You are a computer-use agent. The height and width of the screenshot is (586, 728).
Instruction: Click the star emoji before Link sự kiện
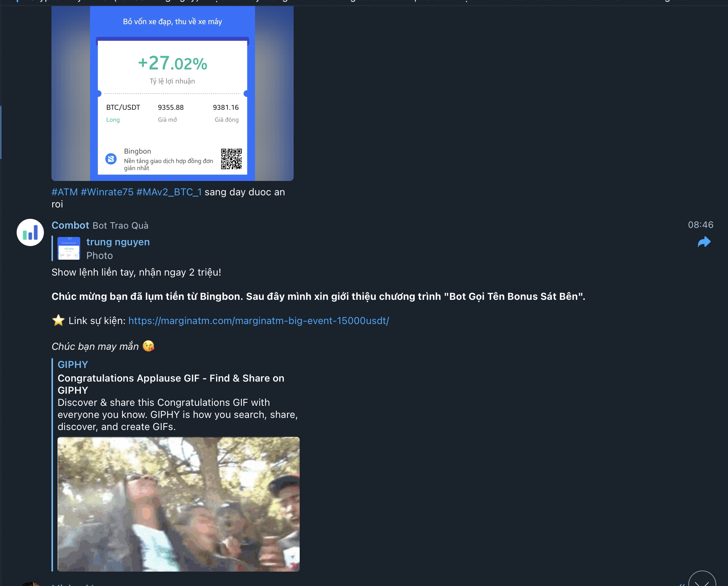coord(58,320)
